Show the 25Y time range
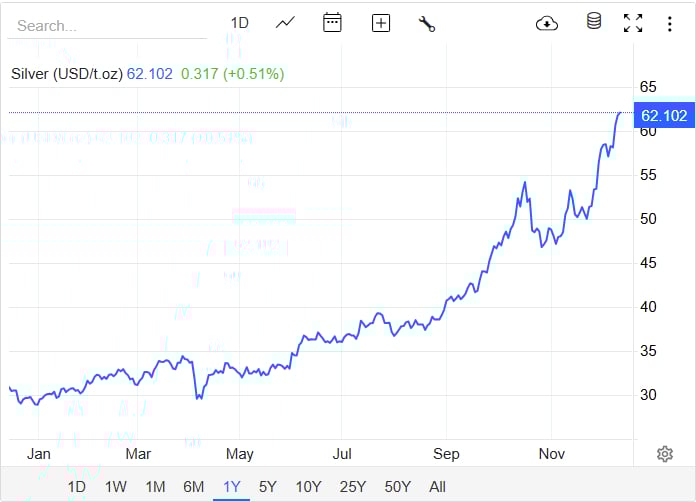Screen dimensions: 696x502 coord(352,487)
